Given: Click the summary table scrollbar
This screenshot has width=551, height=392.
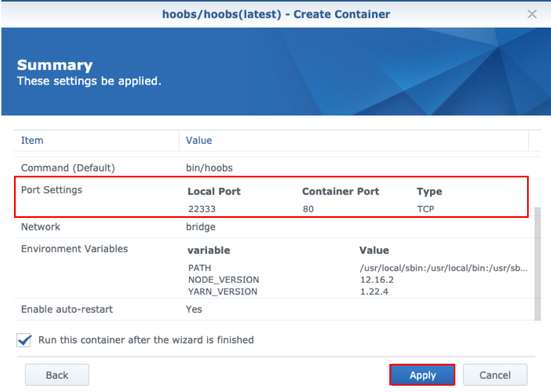Looking at the screenshot, I should [x=537, y=264].
